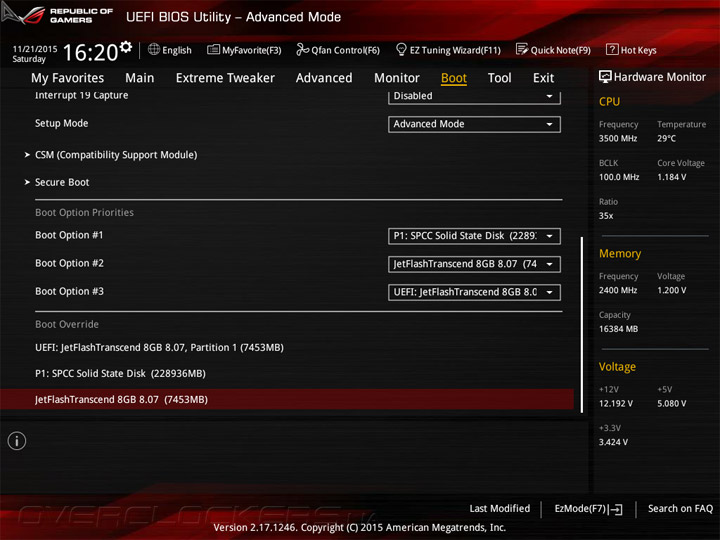Open Boot Option #2 dropdown
Screen dimensions: 720x540
tap(474, 264)
